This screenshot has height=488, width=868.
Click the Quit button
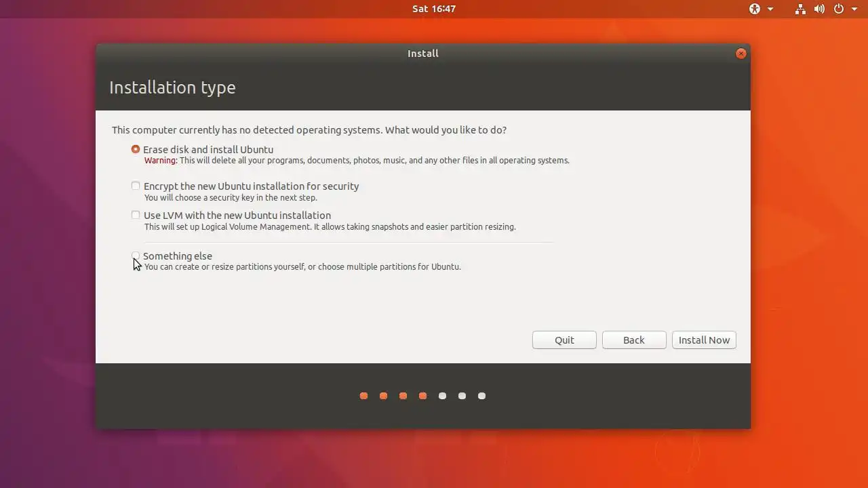564,340
